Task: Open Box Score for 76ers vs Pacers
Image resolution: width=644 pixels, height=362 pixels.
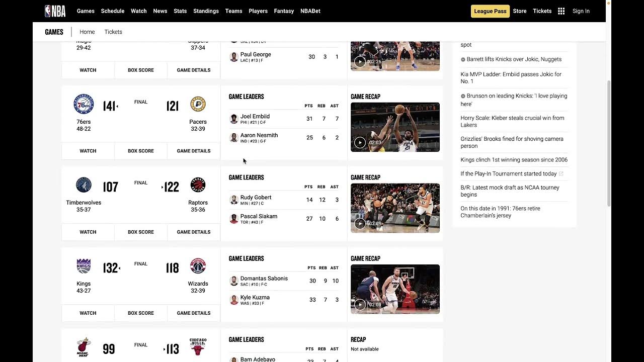Action: click(141, 151)
